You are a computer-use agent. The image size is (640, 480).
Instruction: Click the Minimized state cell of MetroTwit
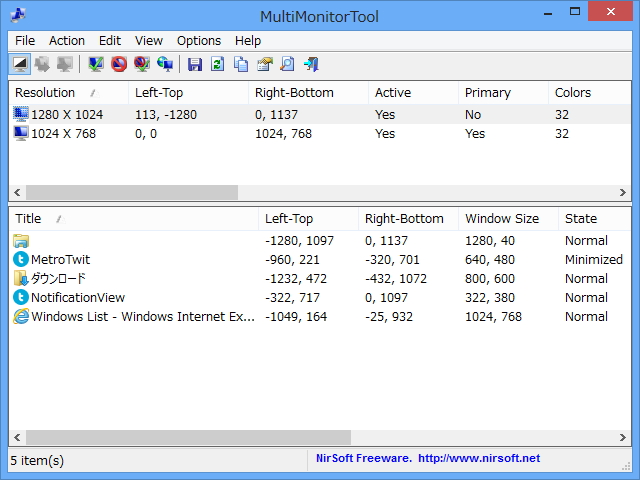(593, 260)
